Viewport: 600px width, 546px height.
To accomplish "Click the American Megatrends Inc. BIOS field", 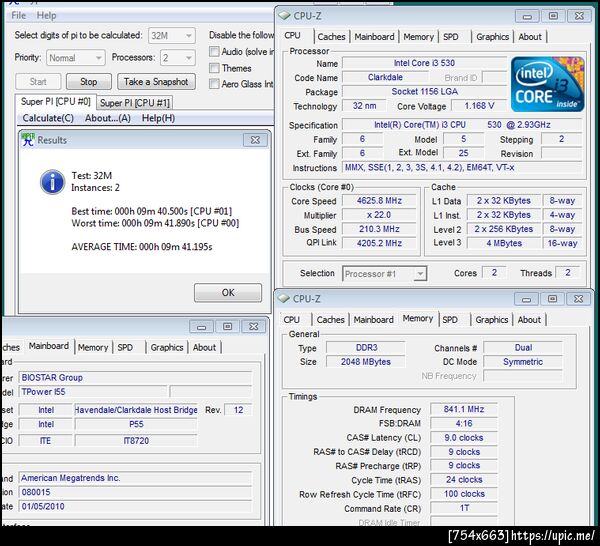I will click(135, 478).
